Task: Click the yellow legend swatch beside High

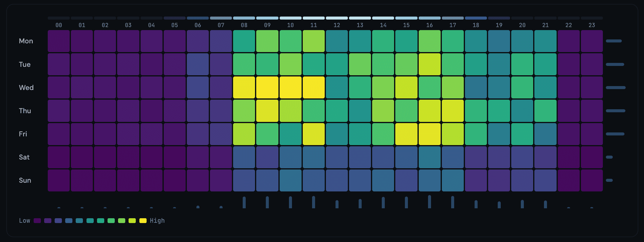Action: pos(143,221)
